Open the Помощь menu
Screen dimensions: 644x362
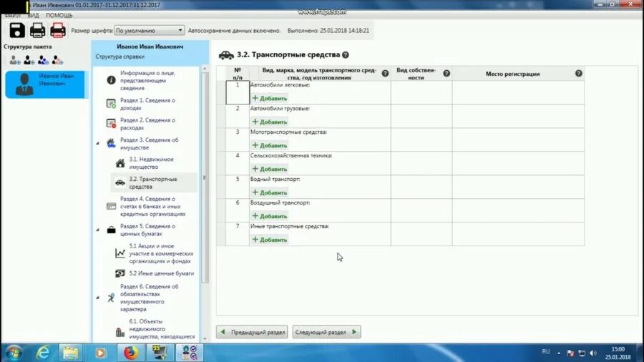click(x=59, y=15)
